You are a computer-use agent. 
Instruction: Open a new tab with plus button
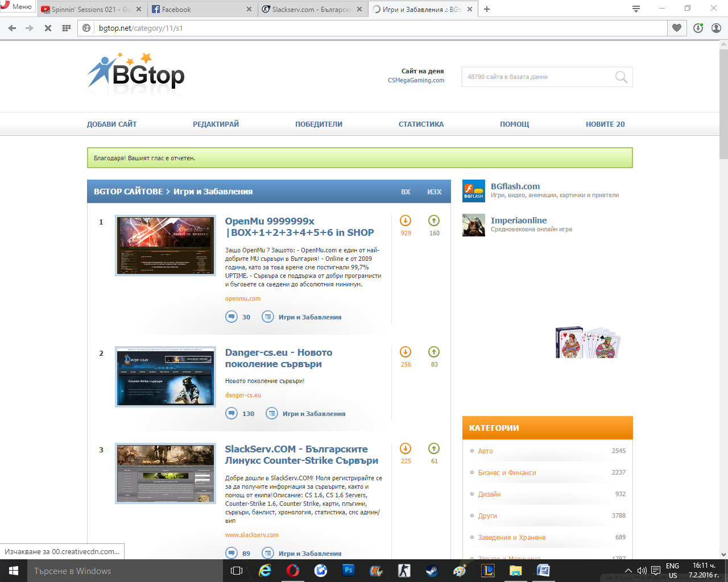pyautogui.click(x=487, y=9)
